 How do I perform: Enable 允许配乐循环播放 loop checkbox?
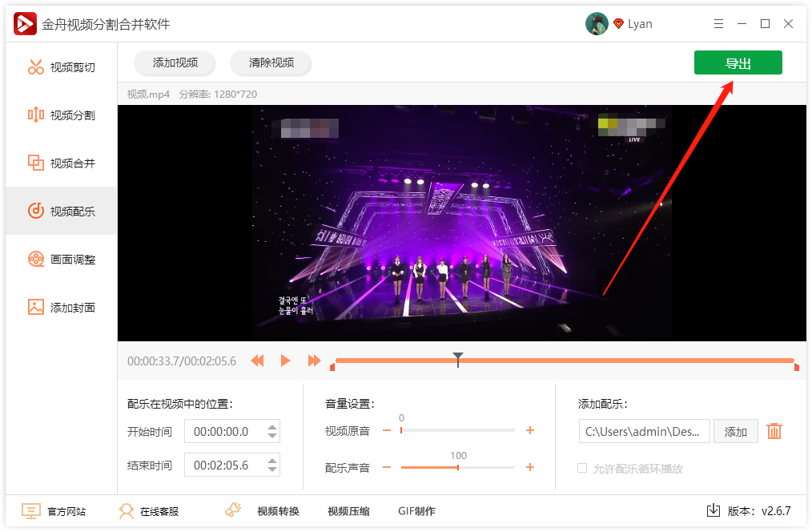[582, 468]
